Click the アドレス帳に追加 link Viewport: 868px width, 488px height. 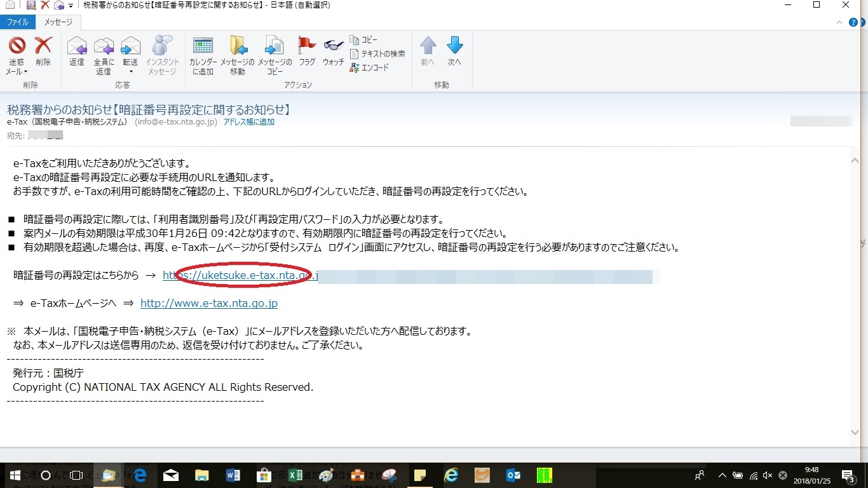click(x=249, y=122)
